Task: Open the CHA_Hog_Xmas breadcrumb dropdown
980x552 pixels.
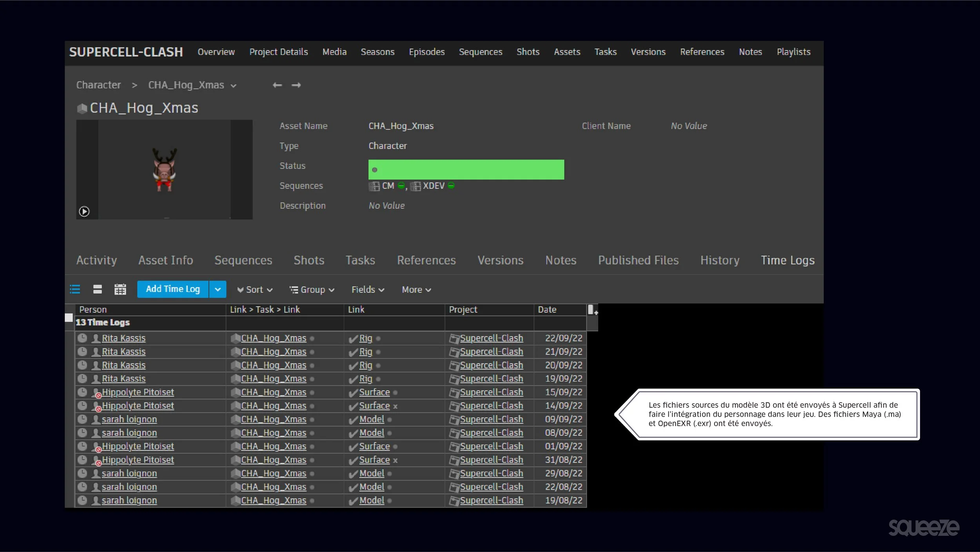Action: pyautogui.click(x=234, y=86)
